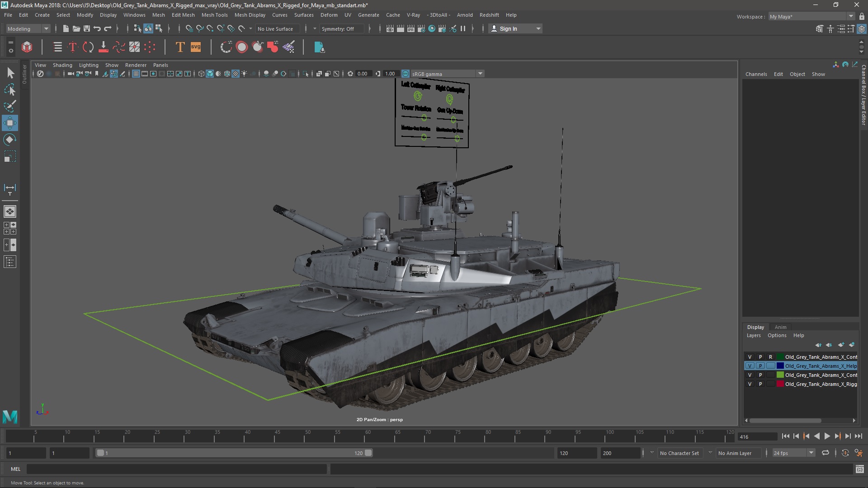868x488 pixels.
Task: Open the Modeling menu set dropdown
Action: (28, 28)
